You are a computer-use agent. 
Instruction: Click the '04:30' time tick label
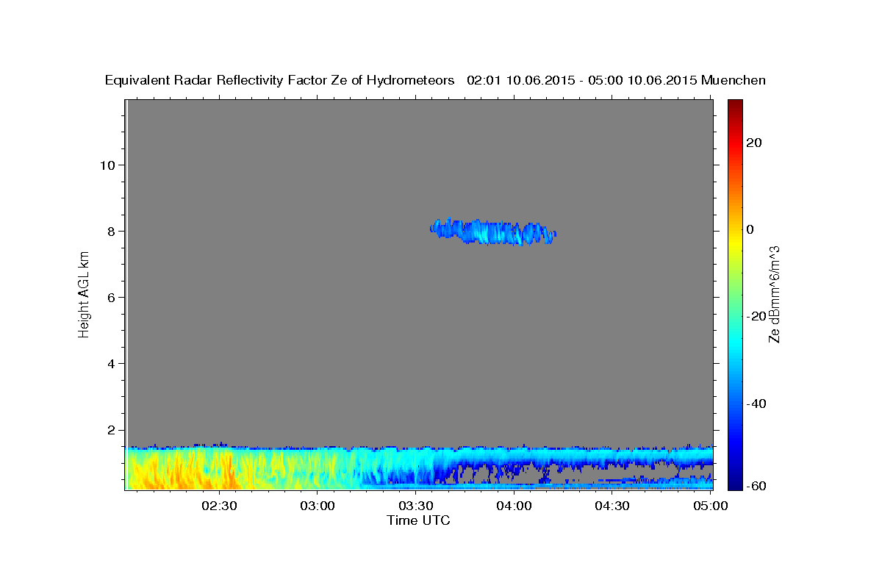(x=612, y=506)
